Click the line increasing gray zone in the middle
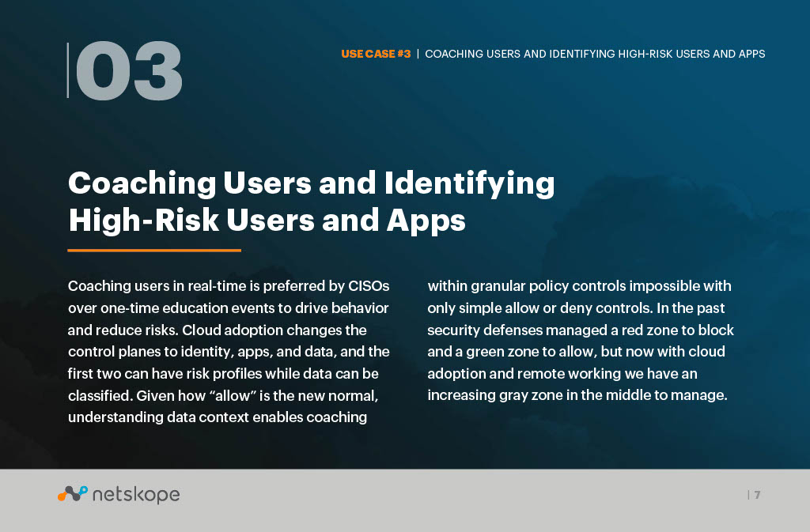The width and height of the screenshot is (810, 532). tap(577, 395)
